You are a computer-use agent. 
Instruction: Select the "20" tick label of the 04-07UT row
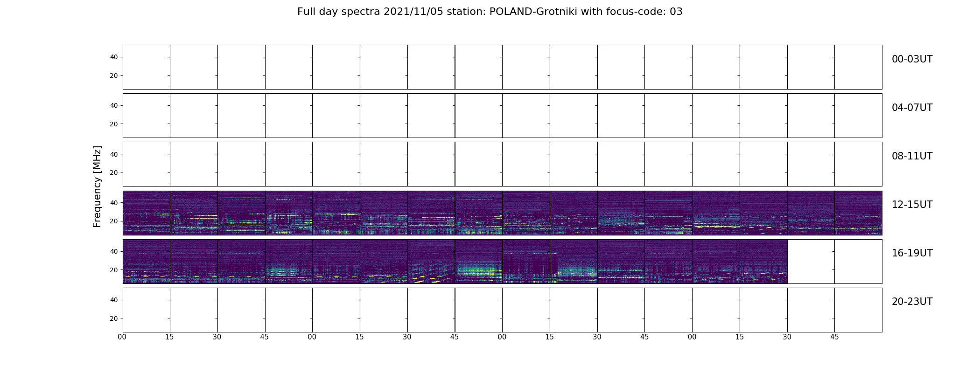113,124
